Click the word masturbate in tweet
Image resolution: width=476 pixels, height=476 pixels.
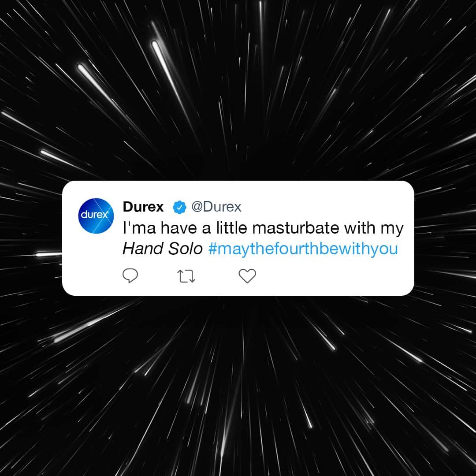click(x=296, y=228)
